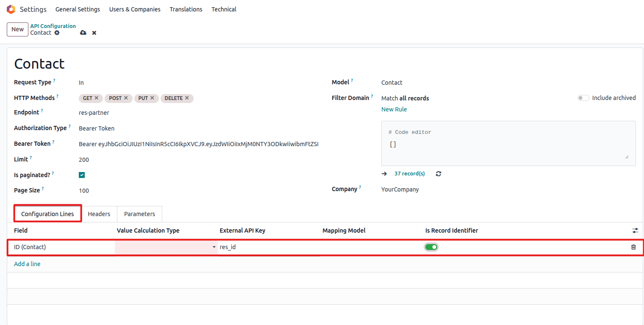644x325 pixels.
Task: Discard changes with the X icon
Action: (94, 33)
